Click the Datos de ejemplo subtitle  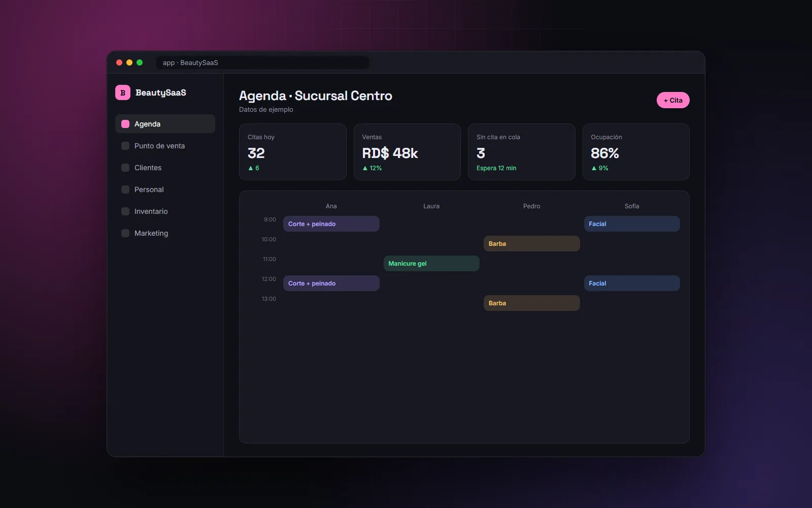pos(266,110)
